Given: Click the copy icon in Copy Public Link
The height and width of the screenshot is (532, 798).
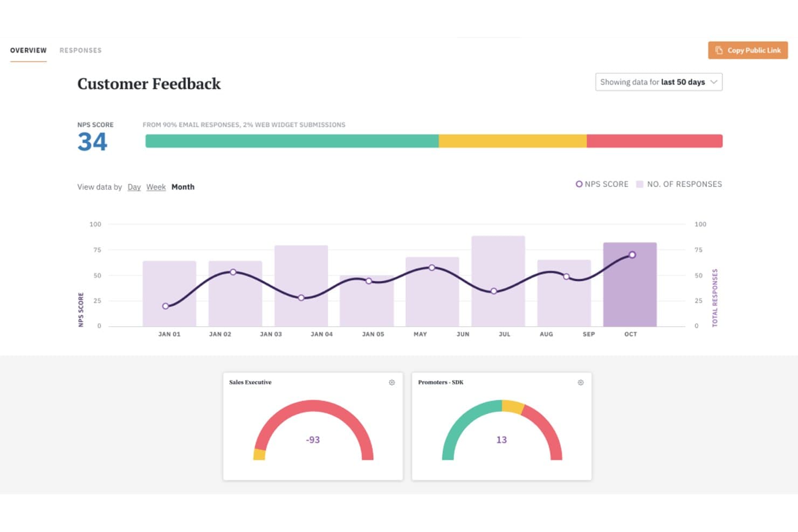Looking at the screenshot, I should click(x=719, y=50).
